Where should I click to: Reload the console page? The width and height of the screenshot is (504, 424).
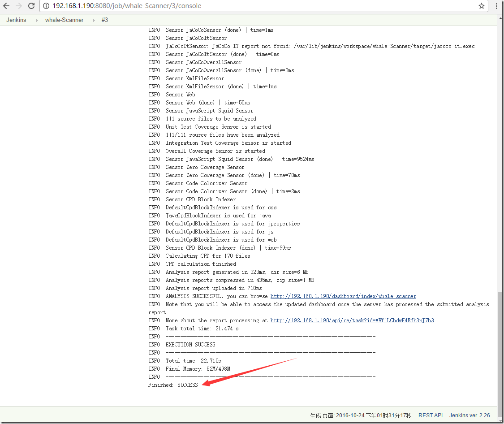click(31, 6)
